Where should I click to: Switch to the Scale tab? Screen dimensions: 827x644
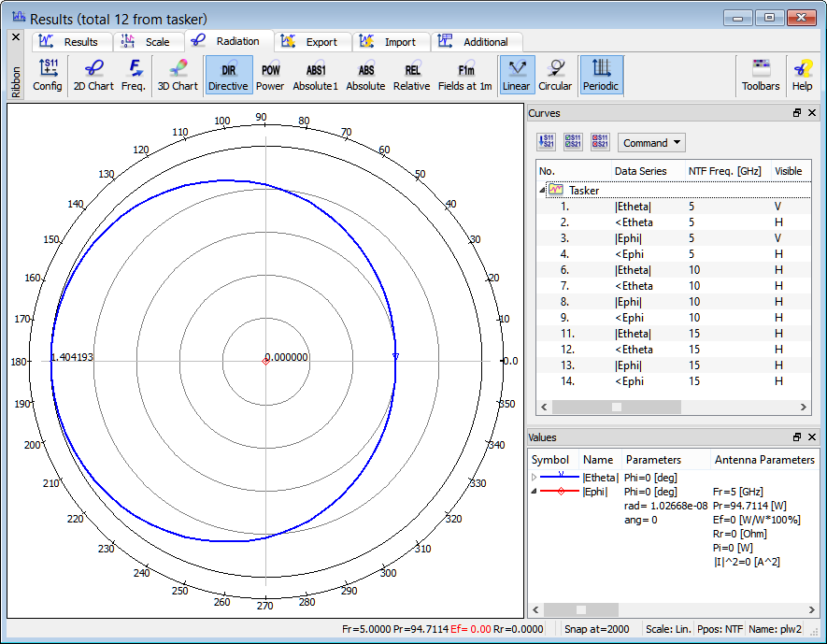point(148,42)
